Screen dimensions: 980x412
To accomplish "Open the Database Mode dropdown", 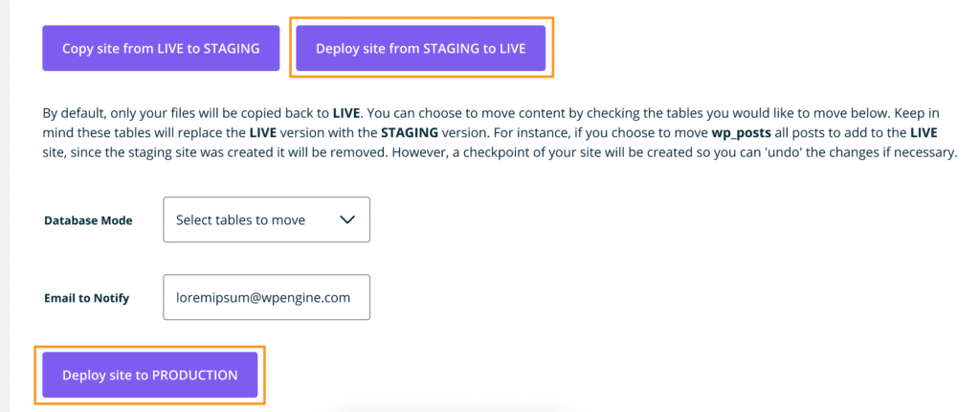I will pos(266,219).
